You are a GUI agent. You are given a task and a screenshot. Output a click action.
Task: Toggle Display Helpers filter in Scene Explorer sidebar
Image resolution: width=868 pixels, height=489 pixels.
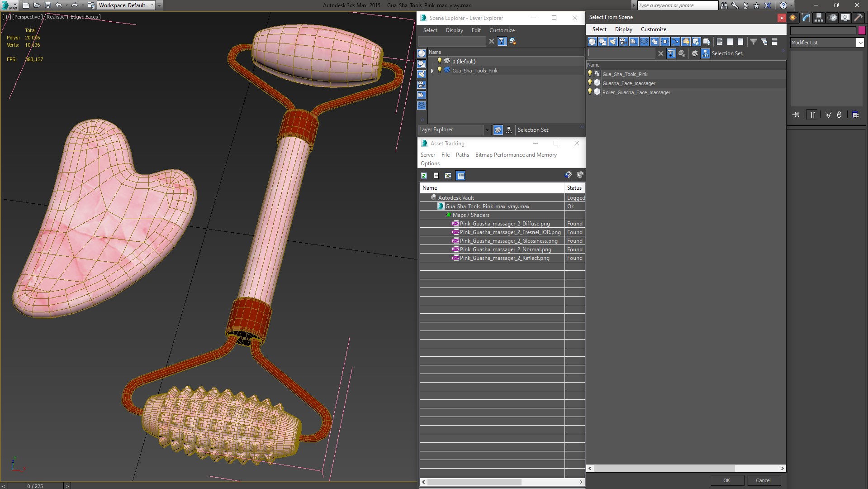pos(422,95)
